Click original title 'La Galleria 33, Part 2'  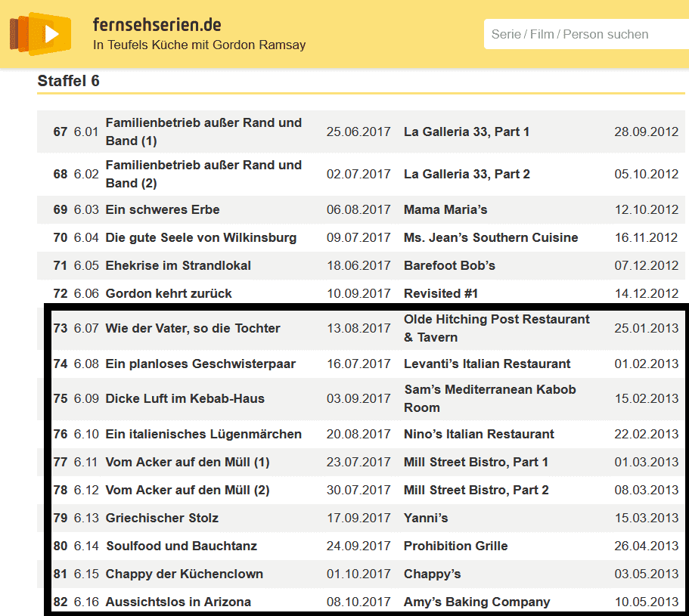(x=467, y=174)
